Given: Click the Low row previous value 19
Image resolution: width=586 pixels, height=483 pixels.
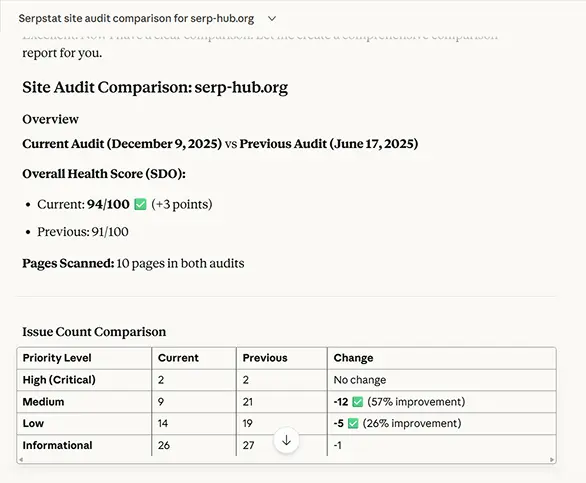Looking at the screenshot, I should [x=247, y=424].
